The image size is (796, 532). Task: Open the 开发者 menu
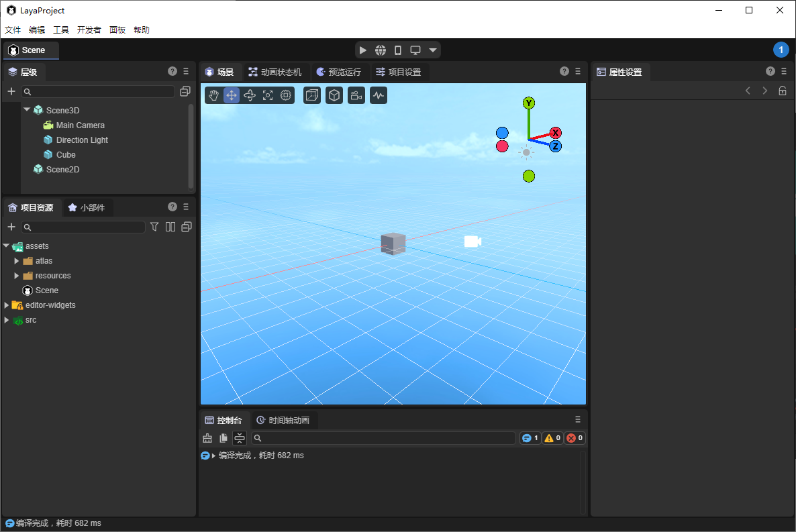click(x=89, y=30)
